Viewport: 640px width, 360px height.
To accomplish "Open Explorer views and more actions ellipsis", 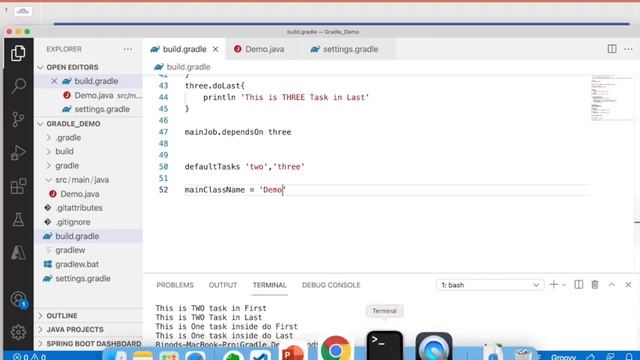I will pyautogui.click(x=128, y=49).
